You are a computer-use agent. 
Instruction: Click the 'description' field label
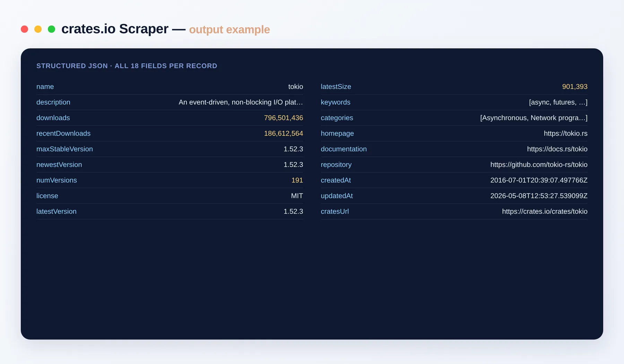[53, 102]
